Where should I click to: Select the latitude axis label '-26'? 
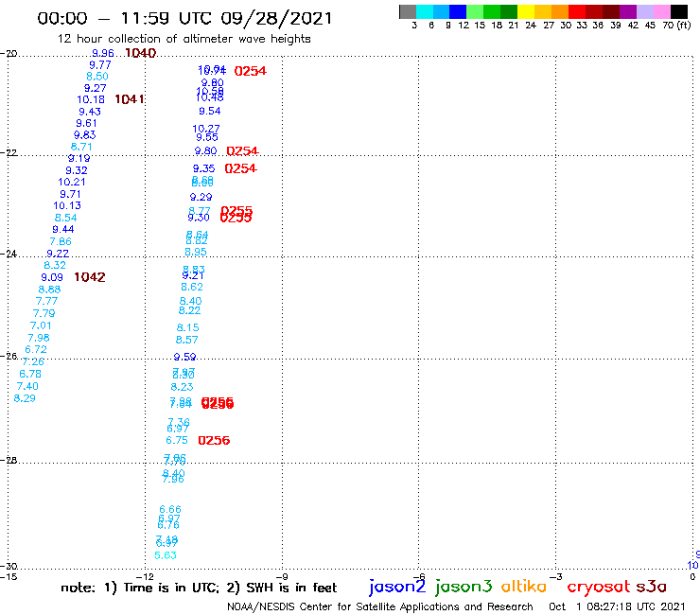tap(9, 357)
